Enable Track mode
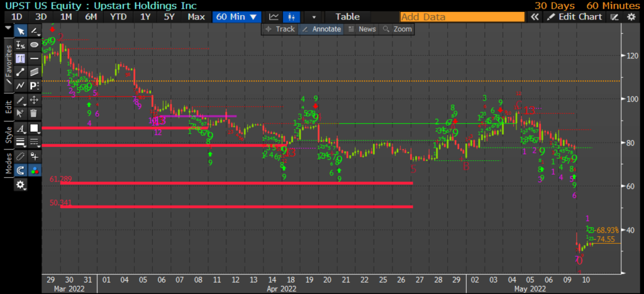Image resolution: width=644 pixels, height=294 pixels. point(280,29)
